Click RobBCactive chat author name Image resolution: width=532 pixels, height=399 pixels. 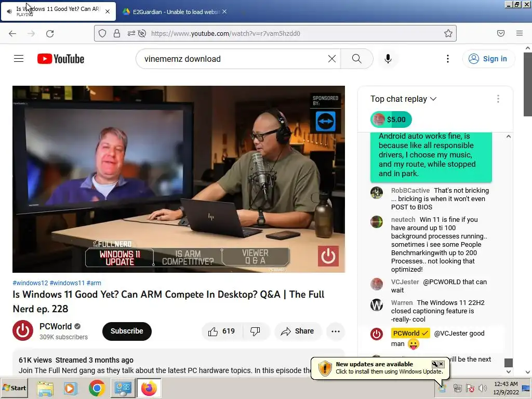click(x=410, y=190)
